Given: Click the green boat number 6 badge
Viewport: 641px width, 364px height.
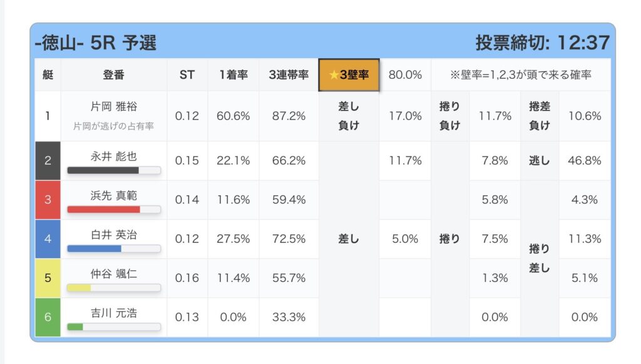Looking at the screenshot, I should [x=48, y=317].
